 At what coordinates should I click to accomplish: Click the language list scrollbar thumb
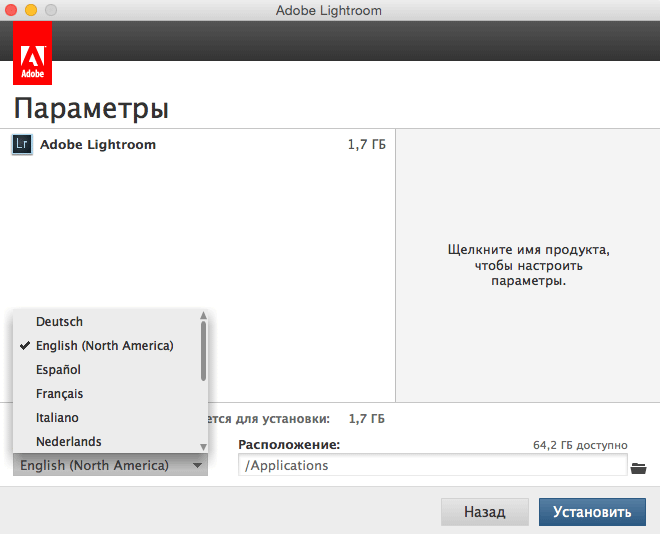[203, 351]
